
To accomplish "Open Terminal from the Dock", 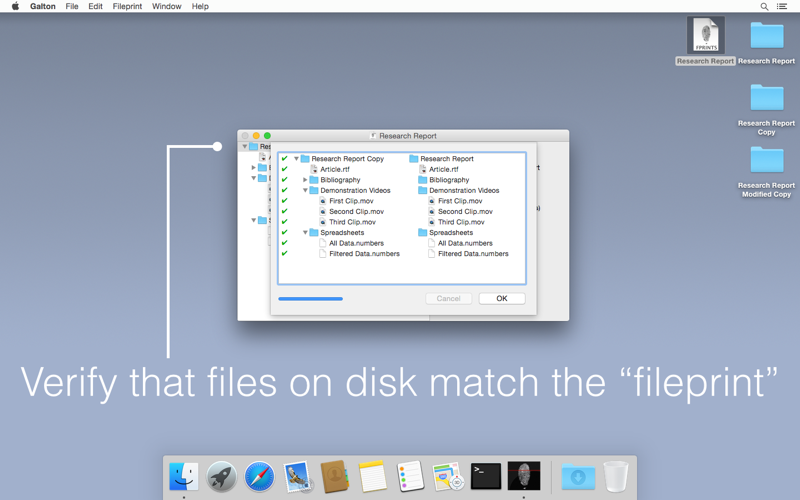I will coord(486,476).
